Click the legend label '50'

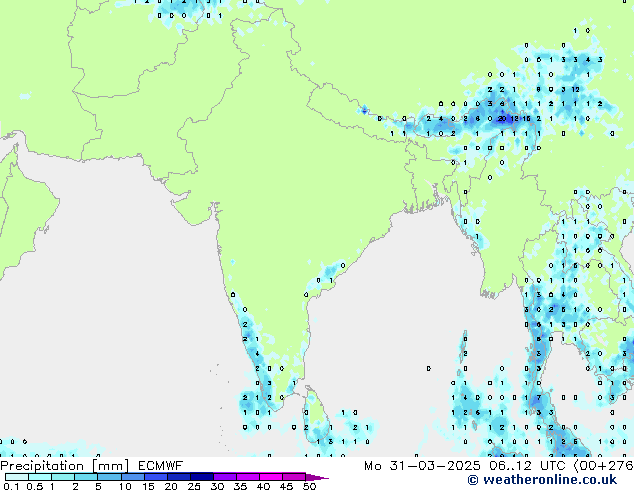pos(309,486)
